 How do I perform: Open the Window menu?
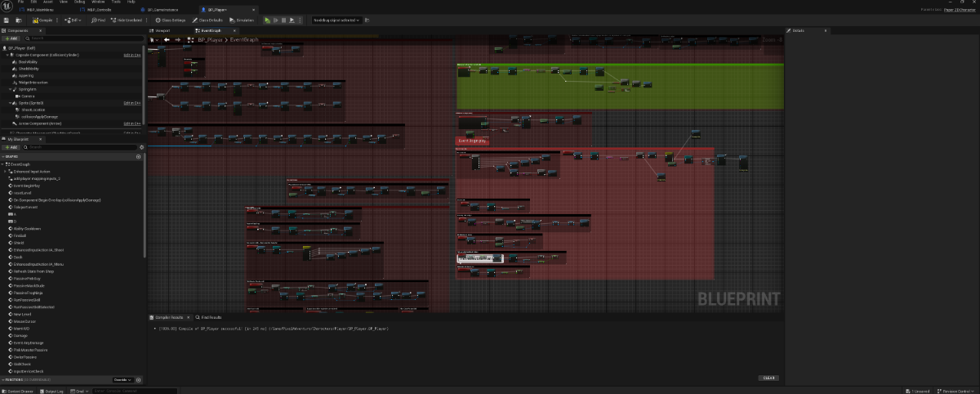tap(98, 2)
